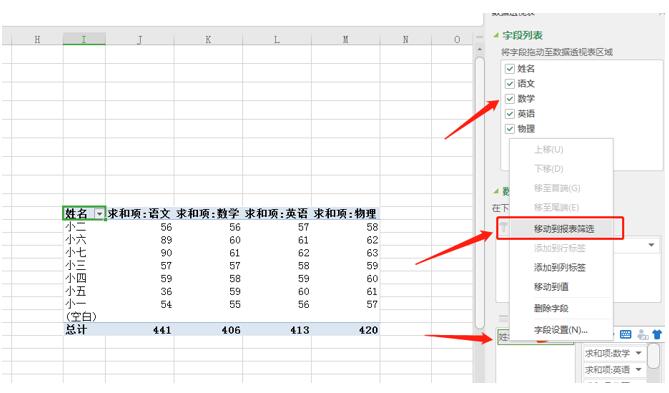Viewport: 669px width, 393px height.
Task: Choose 添加到列标签 menu entry
Action: coord(560,268)
